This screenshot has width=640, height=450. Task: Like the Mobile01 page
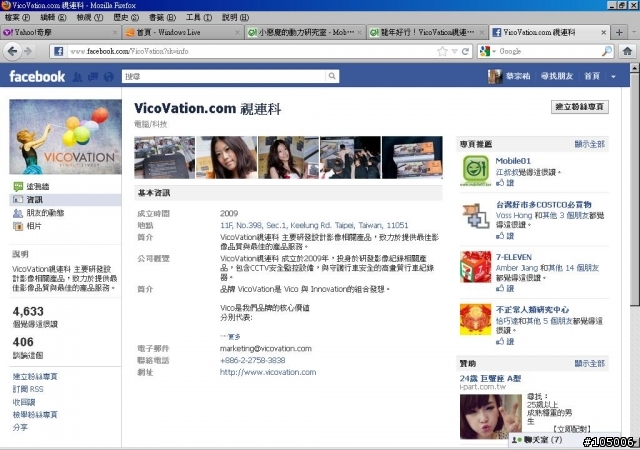click(x=505, y=183)
